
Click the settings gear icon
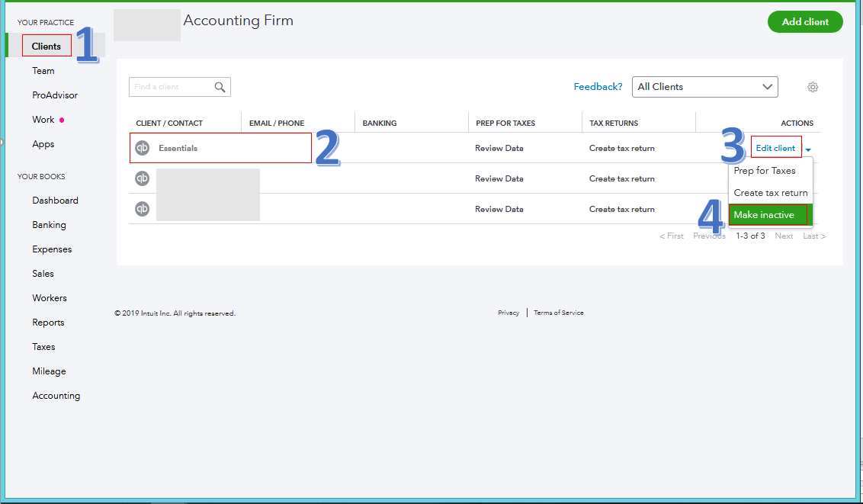(x=813, y=87)
